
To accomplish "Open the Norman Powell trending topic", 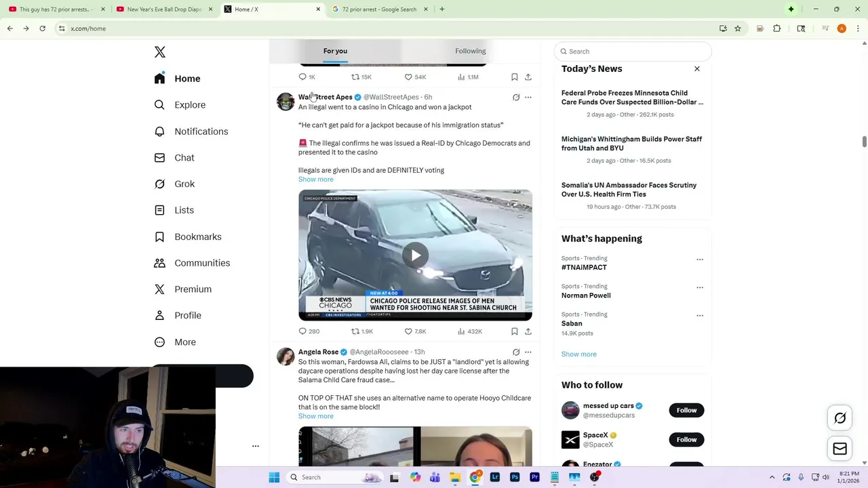I will [x=586, y=296].
